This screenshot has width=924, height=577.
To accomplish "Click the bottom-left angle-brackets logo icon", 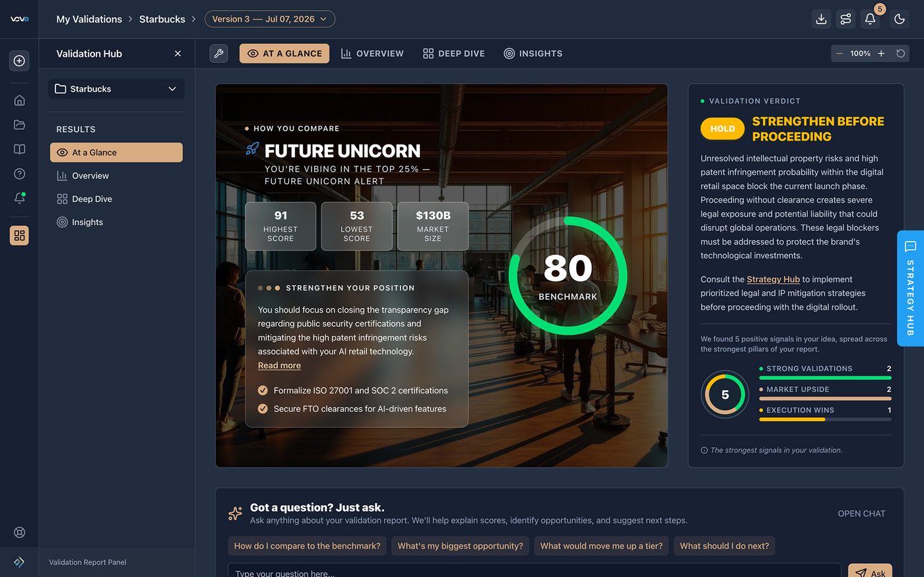I will coord(19,562).
